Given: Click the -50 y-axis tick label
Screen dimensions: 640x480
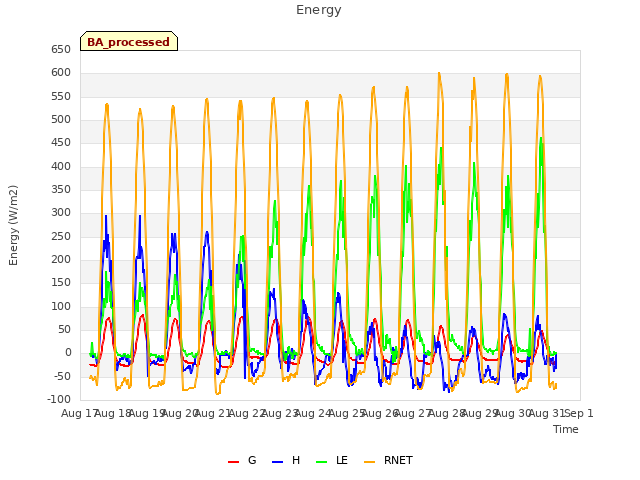Looking at the screenshot, I should point(63,376).
